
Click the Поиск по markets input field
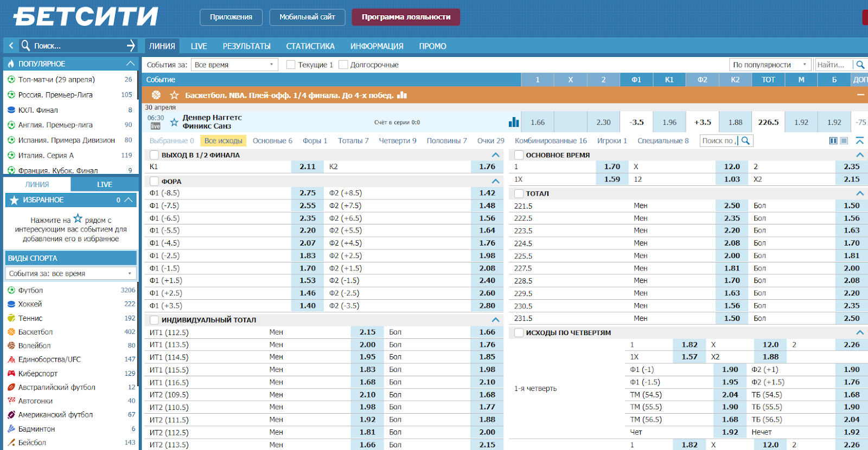(719, 140)
